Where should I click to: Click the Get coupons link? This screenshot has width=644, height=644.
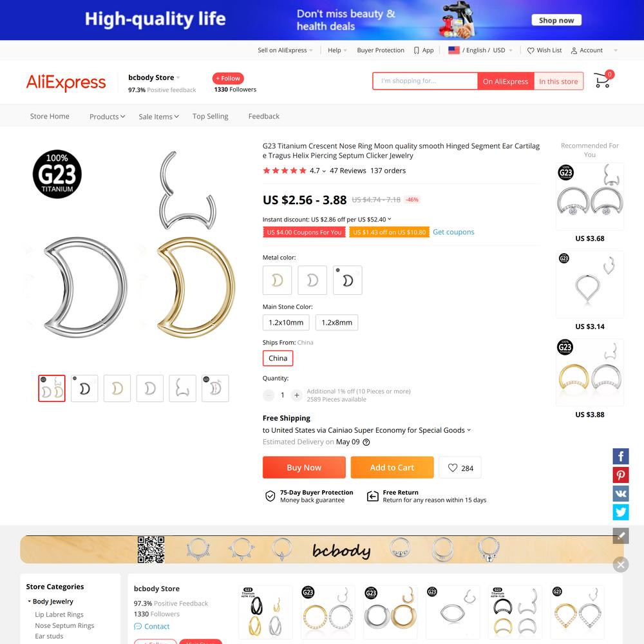pos(453,232)
